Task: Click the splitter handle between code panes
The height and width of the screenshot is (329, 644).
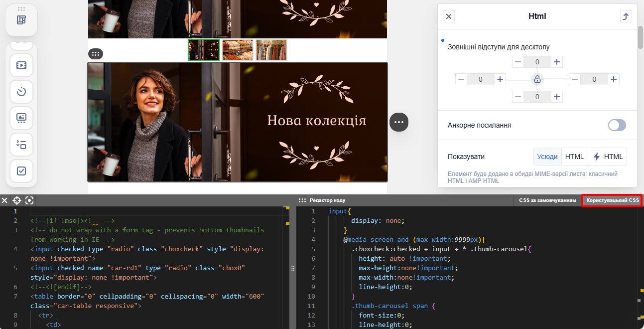Action: pyautogui.click(x=293, y=268)
